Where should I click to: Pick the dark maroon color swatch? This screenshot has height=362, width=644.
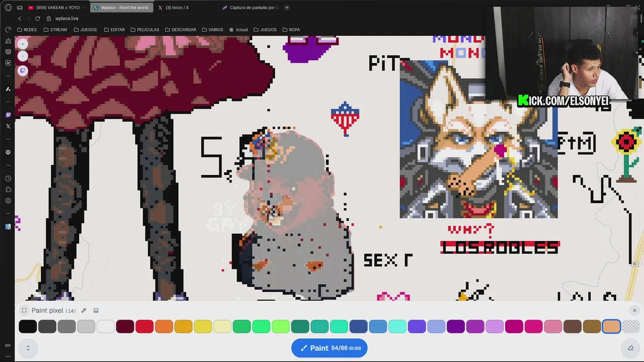(x=125, y=327)
